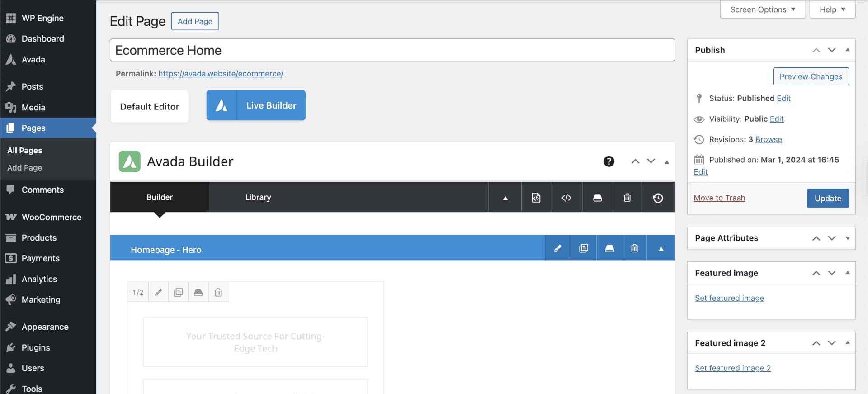Image resolution: width=868 pixels, height=394 pixels.
Task: Move Publish panel down
Action: tap(832, 50)
